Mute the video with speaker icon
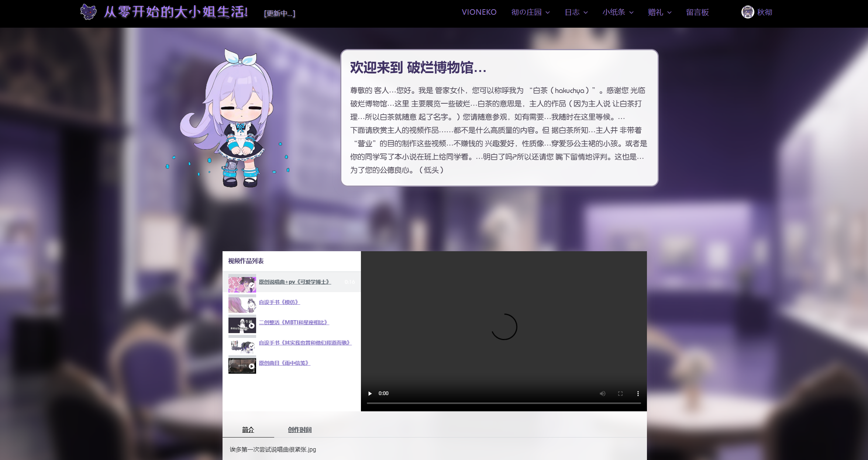 [602, 394]
